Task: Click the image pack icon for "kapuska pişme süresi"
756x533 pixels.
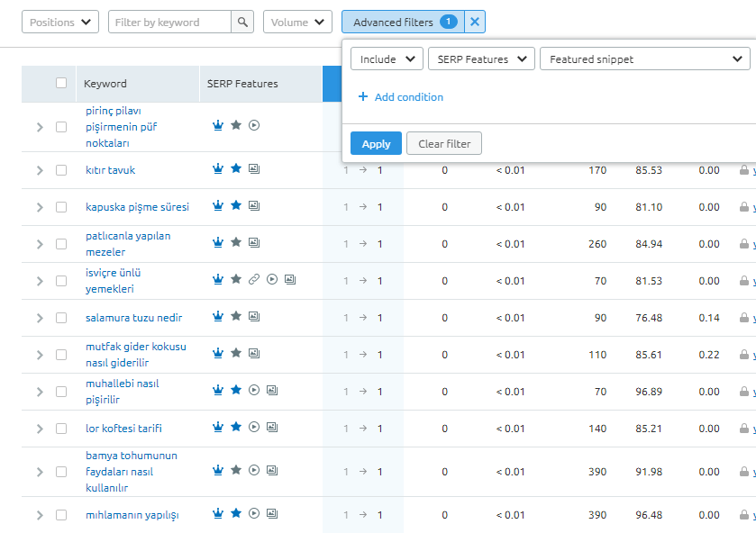Action: (x=253, y=205)
